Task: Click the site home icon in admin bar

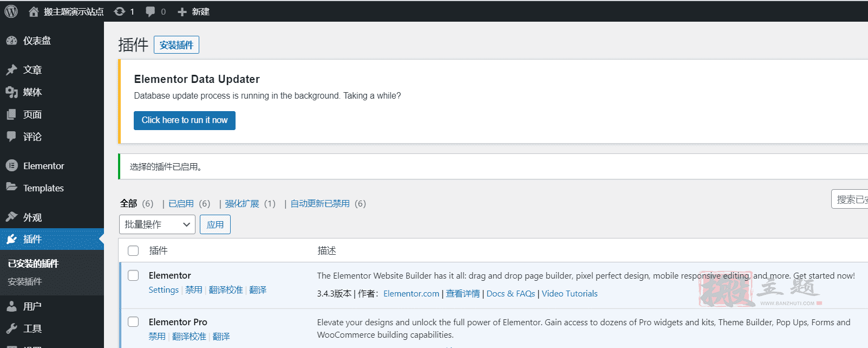Action: point(34,11)
